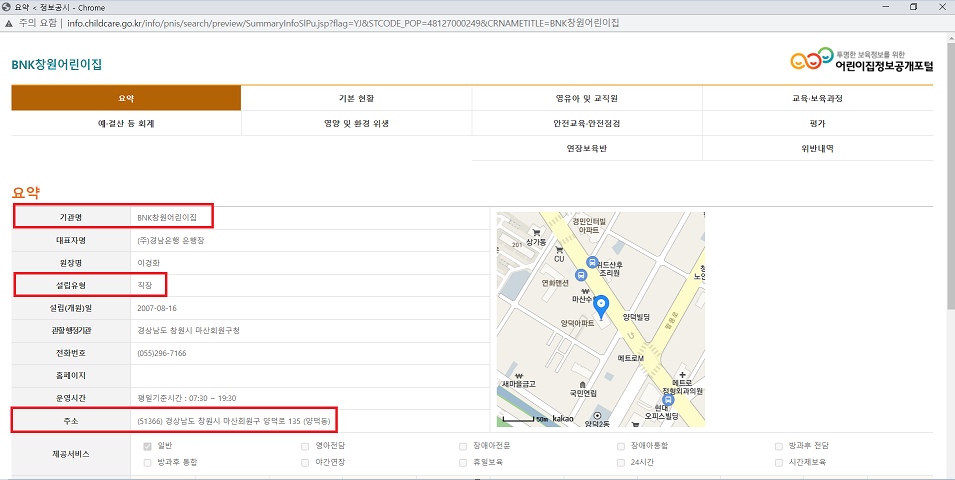Image resolution: width=955 pixels, height=480 pixels.
Task: Click the 양덕아파트 label on the map
Action: point(577,323)
